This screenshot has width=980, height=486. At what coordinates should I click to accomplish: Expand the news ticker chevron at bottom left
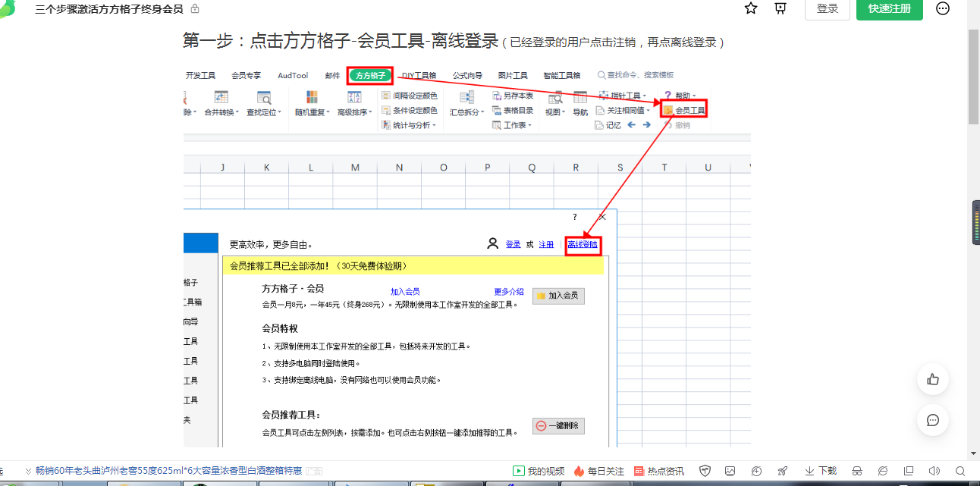click(x=28, y=471)
